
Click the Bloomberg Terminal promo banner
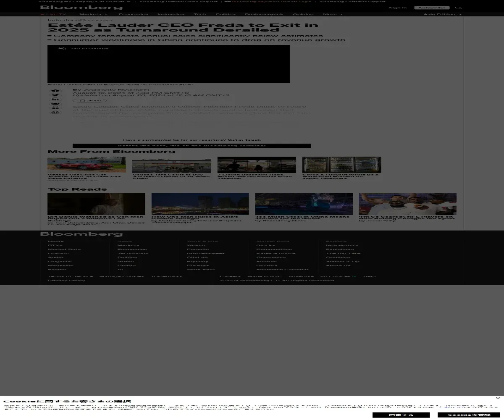pyautogui.click(x=192, y=146)
